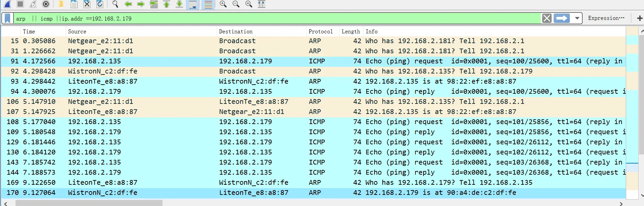Image resolution: width=644 pixels, height=206 pixels.
Task: Jump to the last packet
Action: pos(179,4)
